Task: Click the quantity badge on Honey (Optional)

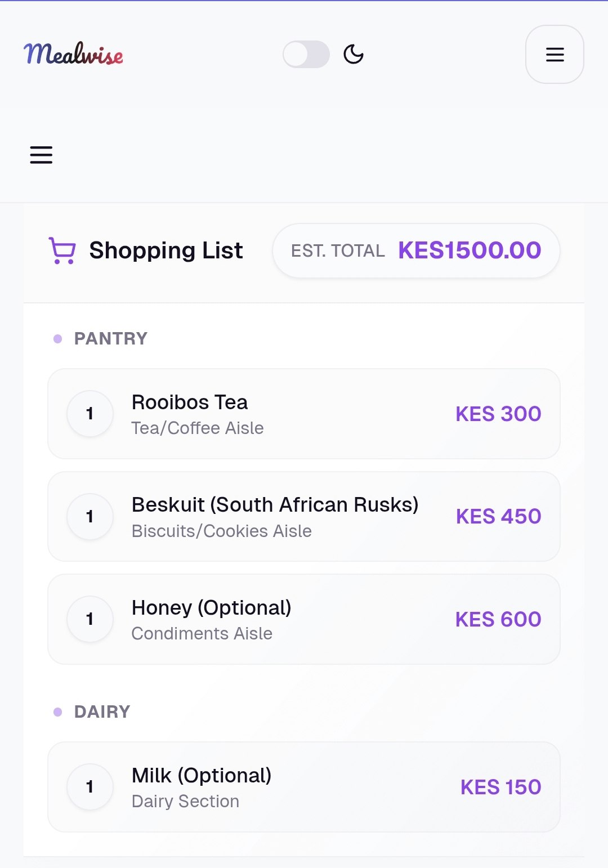Action: 90,619
